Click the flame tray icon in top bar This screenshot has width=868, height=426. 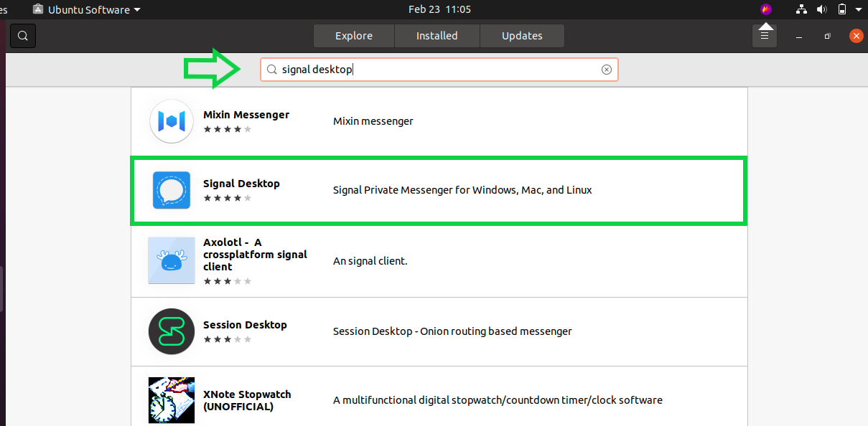pos(766,9)
